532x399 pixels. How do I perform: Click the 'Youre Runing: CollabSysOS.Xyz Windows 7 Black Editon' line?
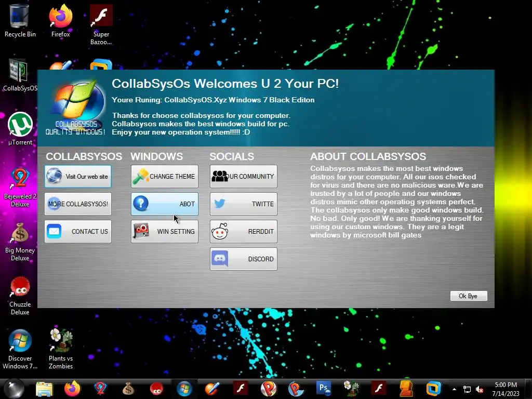213,100
